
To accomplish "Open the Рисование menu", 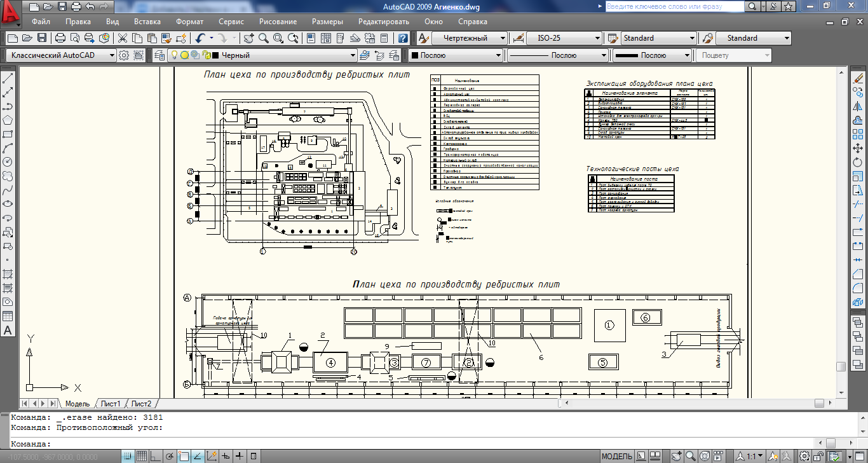I will click(x=278, y=22).
